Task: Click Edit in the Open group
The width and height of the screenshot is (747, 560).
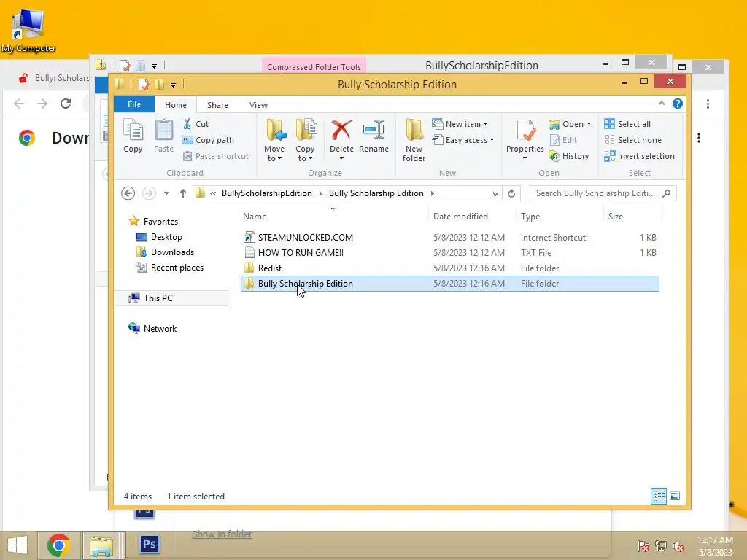Action: pos(563,140)
